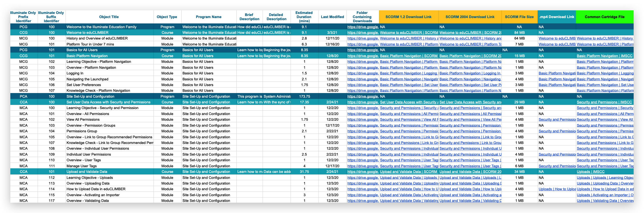Select the 'Object Type' column header
The height and width of the screenshot is (213, 644).
pyautogui.click(x=167, y=17)
